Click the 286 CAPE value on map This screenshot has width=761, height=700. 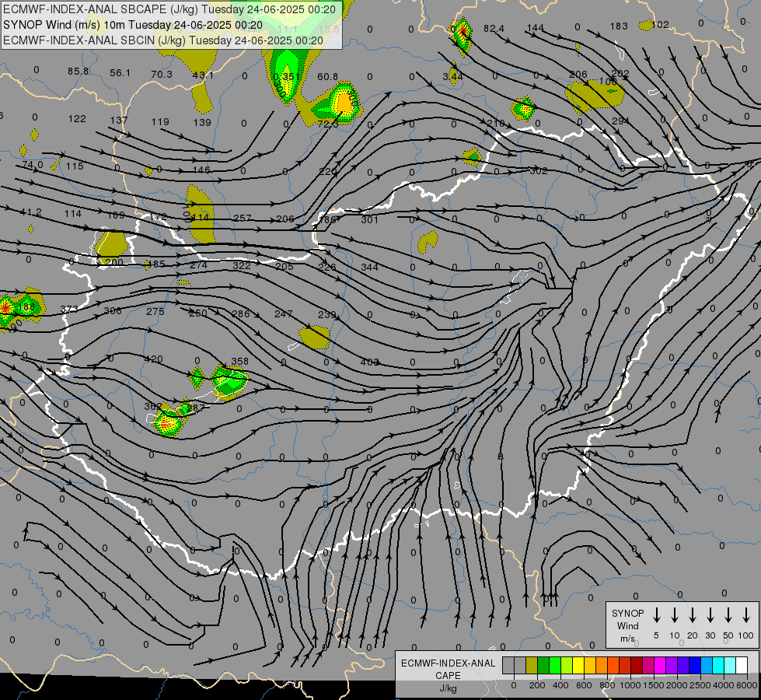tap(241, 313)
